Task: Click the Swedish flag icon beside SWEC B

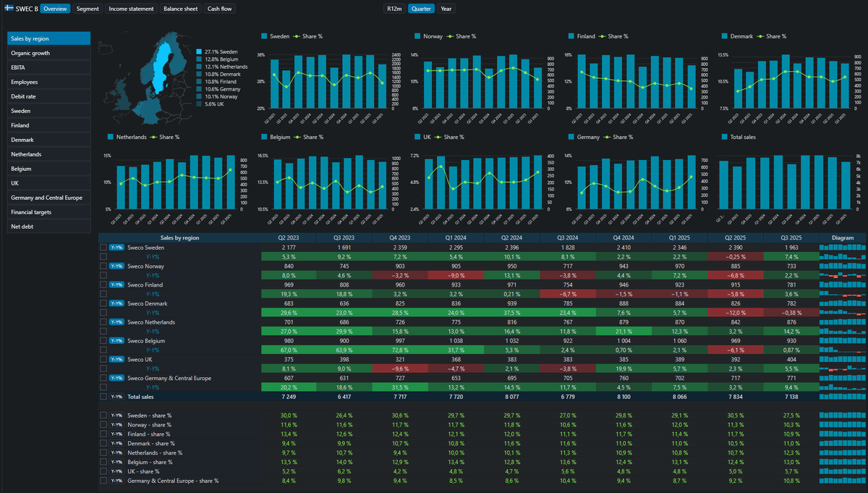Action: coord(9,9)
